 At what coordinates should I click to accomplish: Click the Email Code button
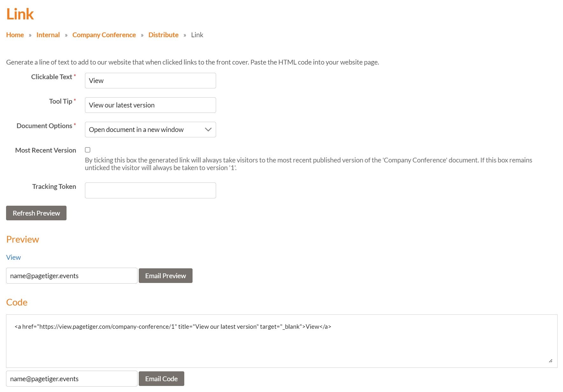(161, 379)
